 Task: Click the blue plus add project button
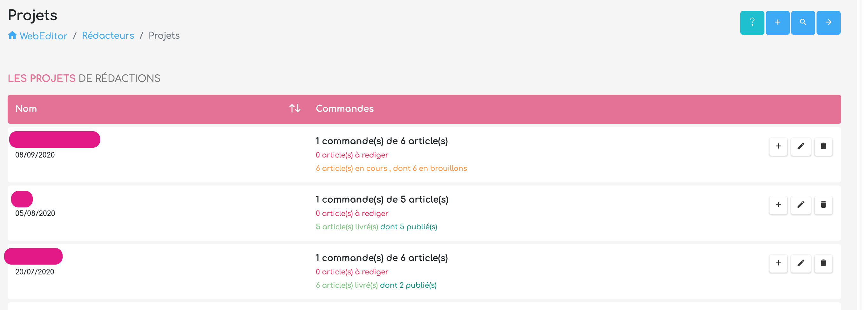point(777,23)
